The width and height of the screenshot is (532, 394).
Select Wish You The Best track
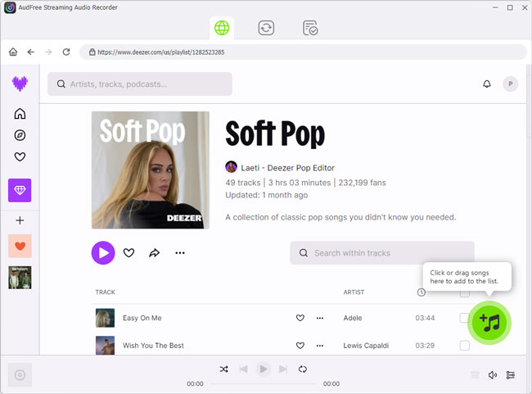153,346
